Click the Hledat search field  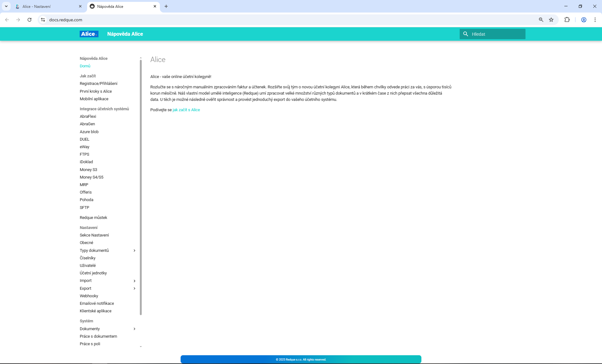point(493,34)
